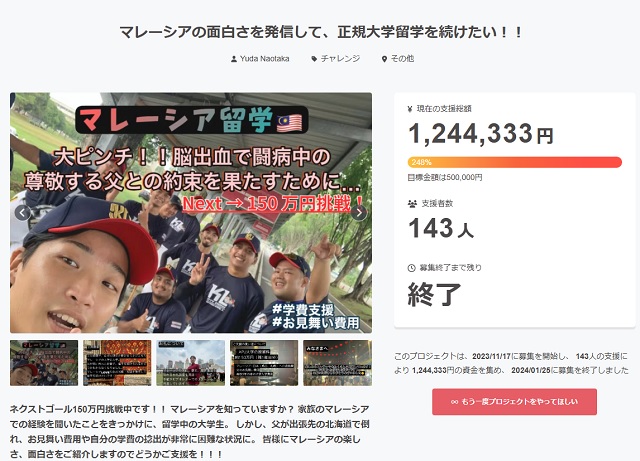The height and width of the screenshot is (461, 640).
Task: Click the 248% funding progress bar
Action: tap(514, 162)
